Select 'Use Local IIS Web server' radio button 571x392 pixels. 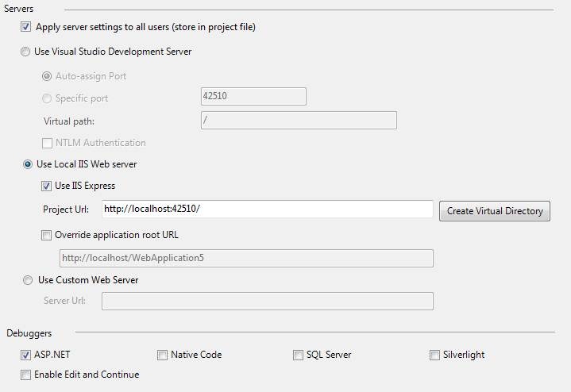pyautogui.click(x=28, y=164)
